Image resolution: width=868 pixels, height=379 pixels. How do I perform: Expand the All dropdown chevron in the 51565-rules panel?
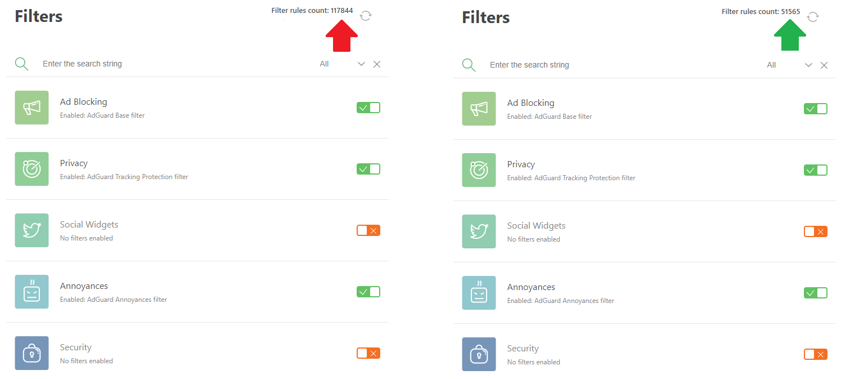tap(808, 65)
